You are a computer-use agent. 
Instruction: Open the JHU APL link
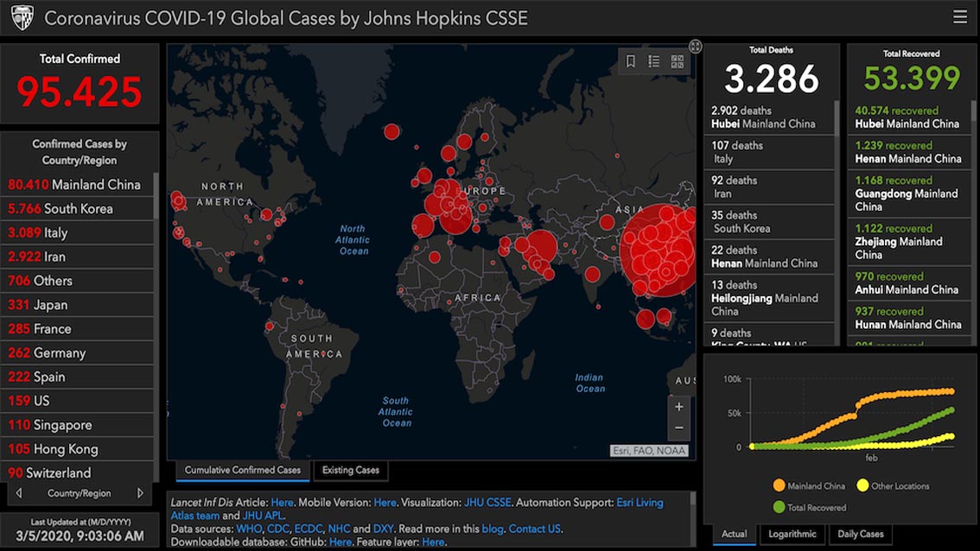click(x=263, y=516)
